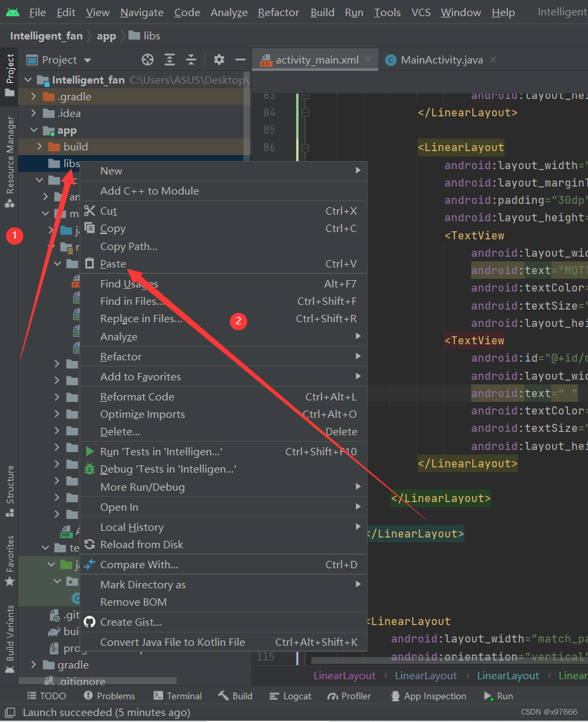Image resolution: width=588 pixels, height=722 pixels.
Task: Click the green Run triangle icon
Action: (90, 452)
